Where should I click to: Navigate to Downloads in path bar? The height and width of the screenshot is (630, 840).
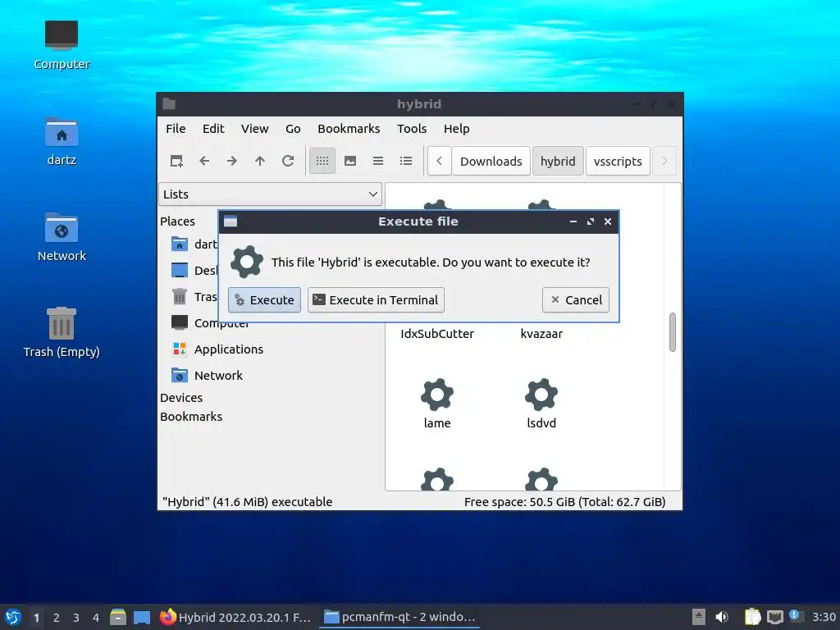491,162
